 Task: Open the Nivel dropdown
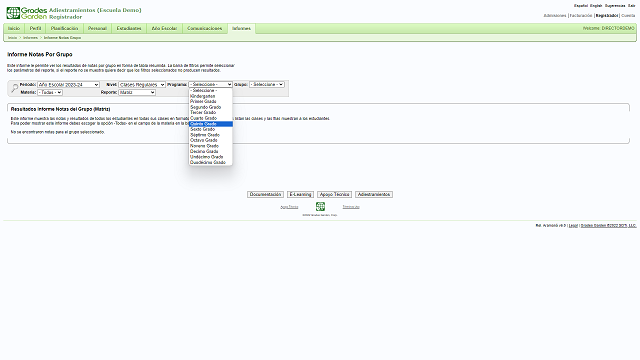tap(142, 84)
